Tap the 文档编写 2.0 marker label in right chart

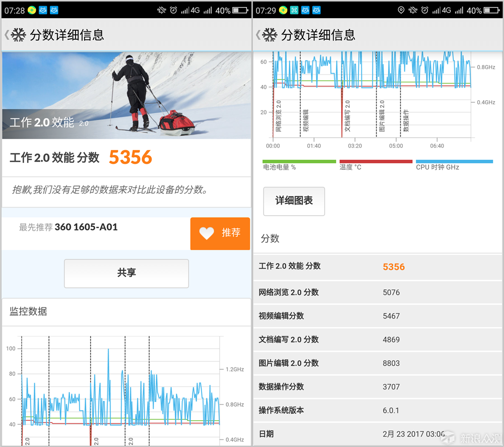click(347, 116)
